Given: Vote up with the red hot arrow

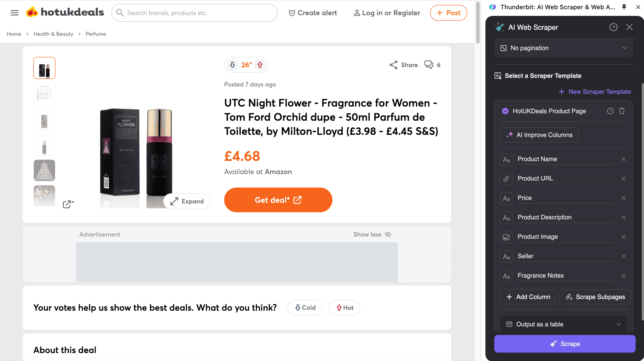Looking at the screenshot, I should click(260, 65).
